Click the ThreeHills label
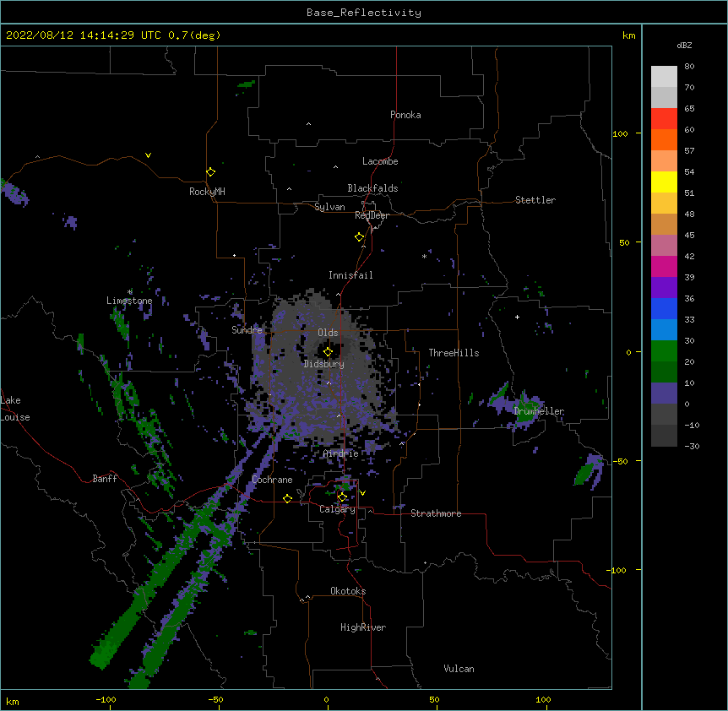 [454, 353]
